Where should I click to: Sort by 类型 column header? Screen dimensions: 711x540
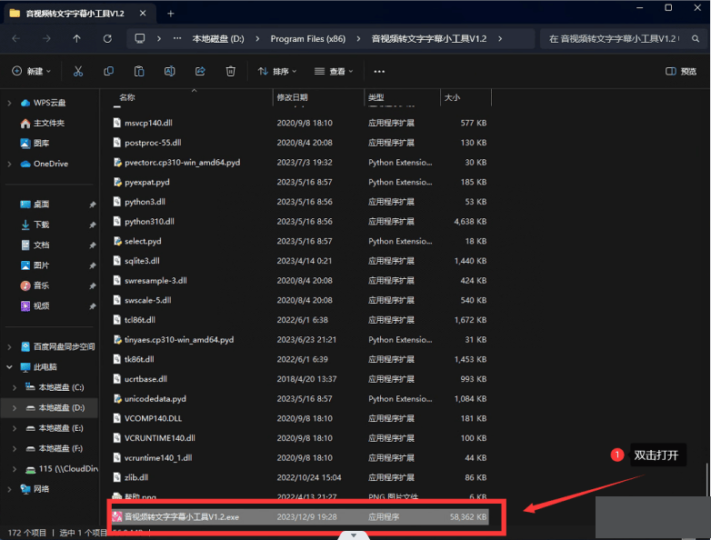pyautogui.click(x=376, y=97)
